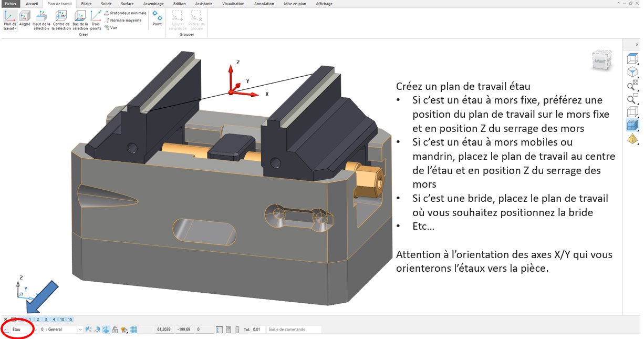Click the ruler measure icon in status bar

point(237,330)
